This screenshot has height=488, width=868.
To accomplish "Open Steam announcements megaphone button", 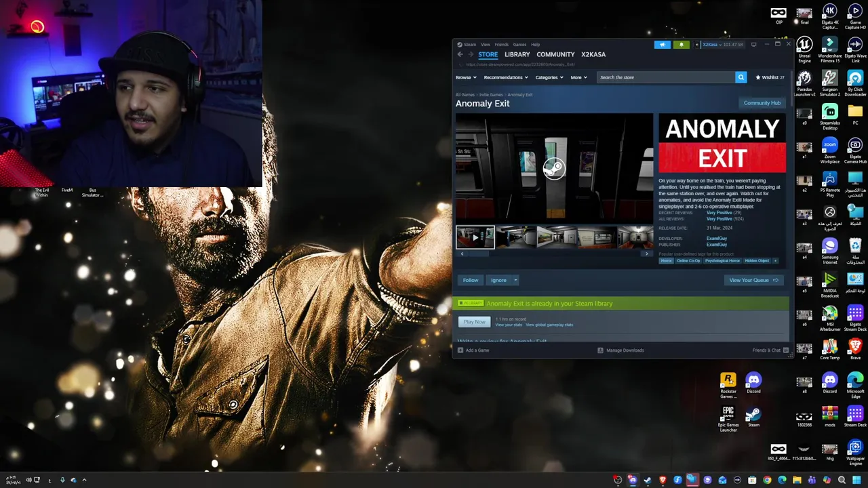I will pyautogui.click(x=663, y=45).
